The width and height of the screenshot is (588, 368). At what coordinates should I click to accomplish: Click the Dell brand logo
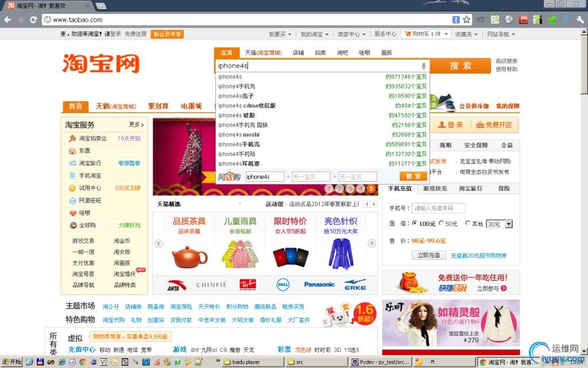[283, 285]
